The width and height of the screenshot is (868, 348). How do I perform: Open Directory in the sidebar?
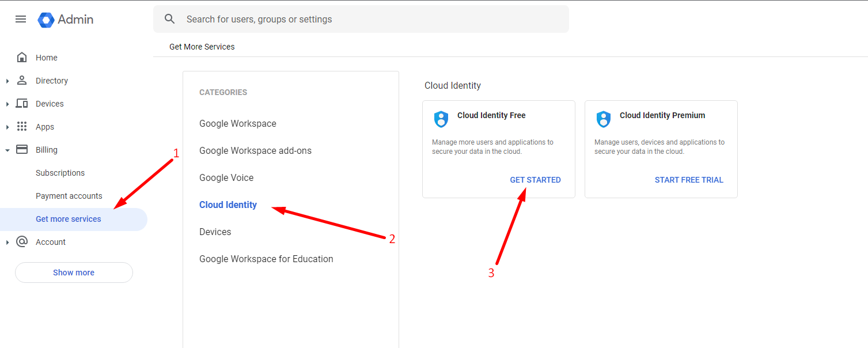tap(52, 81)
